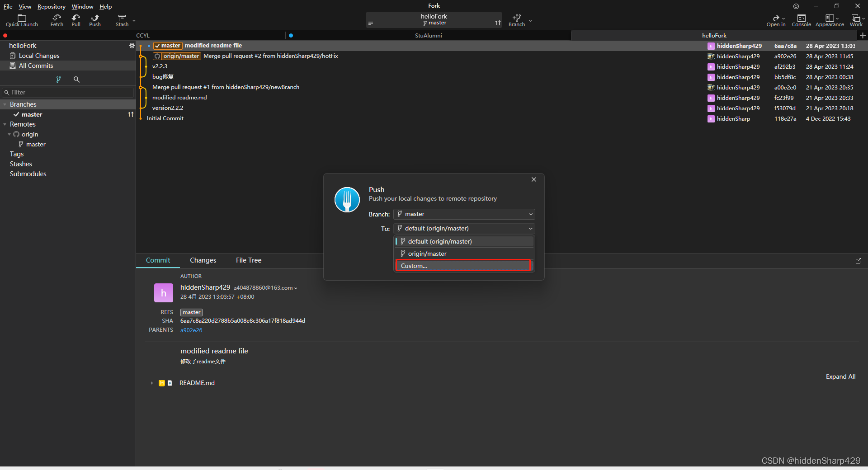The image size is (868, 470).
Task: Click the Quick Launch toolbar icon
Action: (x=22, y=20)
